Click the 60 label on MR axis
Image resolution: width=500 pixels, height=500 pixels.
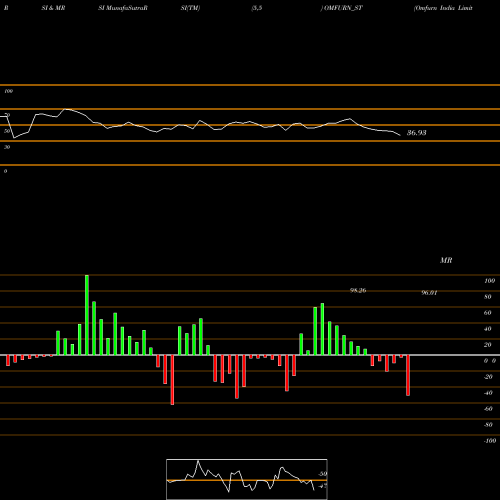[x=488, y=313]
